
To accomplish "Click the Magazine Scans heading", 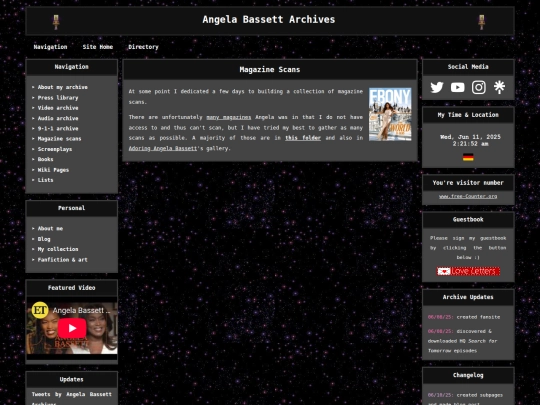I will [270, 70].
